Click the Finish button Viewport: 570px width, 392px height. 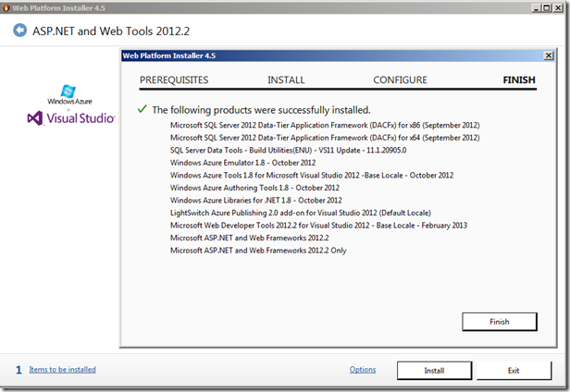pyautogui.click(x=500, y=322)
